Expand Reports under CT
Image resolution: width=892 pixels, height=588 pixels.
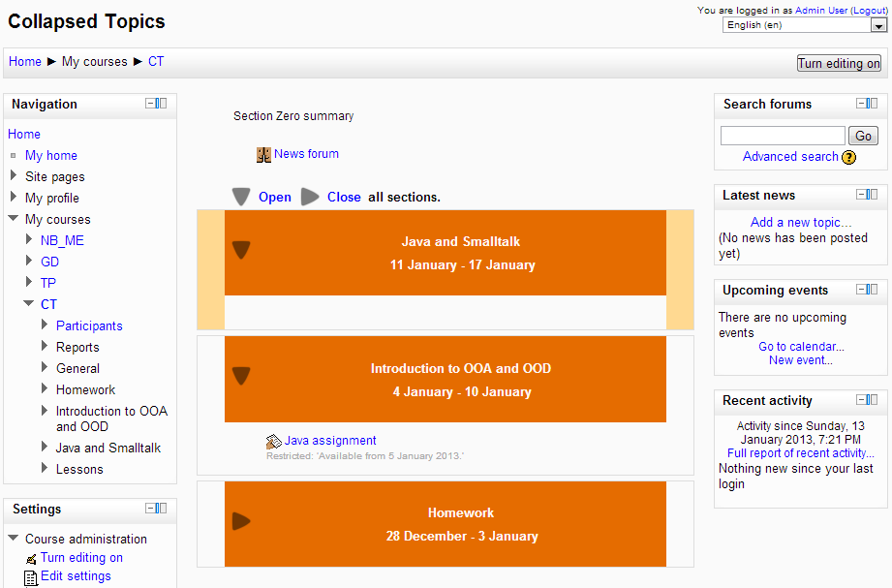(45, 346)
